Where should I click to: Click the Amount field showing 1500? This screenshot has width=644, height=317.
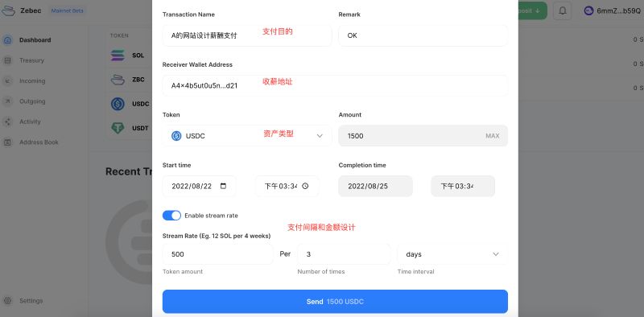pos(423,136)
